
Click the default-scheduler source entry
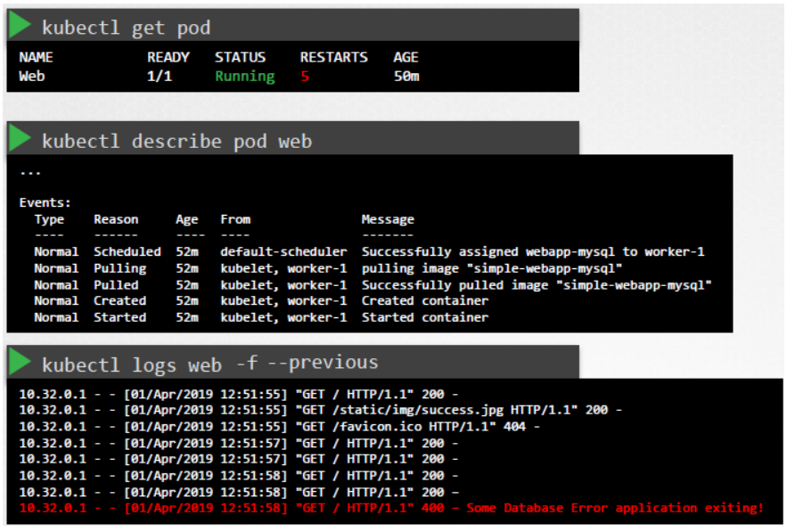click(x=283, y=252)
